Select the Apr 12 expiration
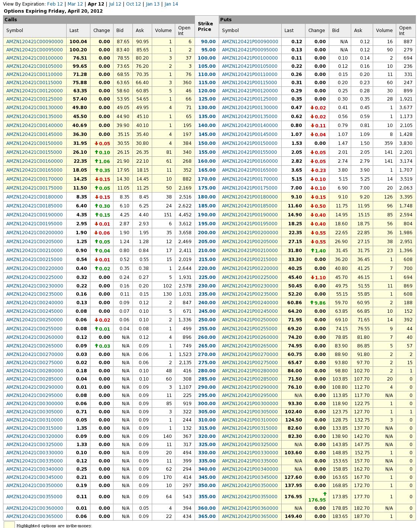The width and height of the screenshot is (420, 528). tap(96, 4)
